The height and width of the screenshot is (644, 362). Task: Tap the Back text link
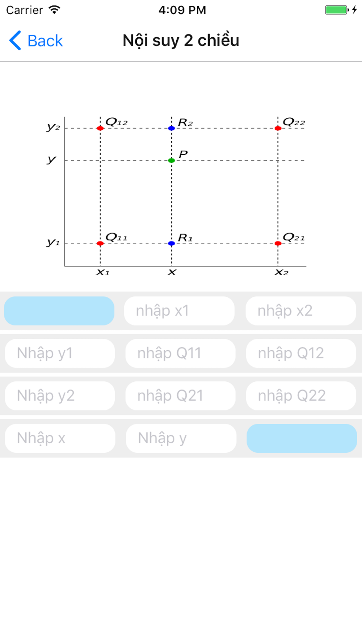45,41
